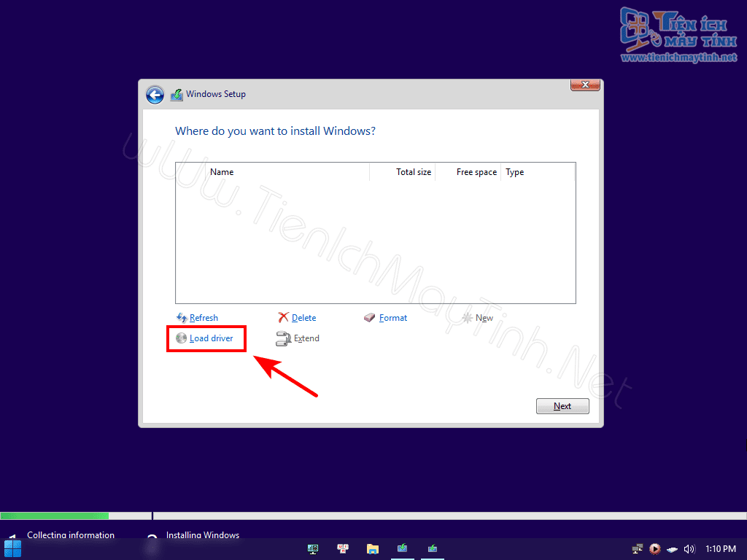Viewport: 747px width, 560px height.
Task: Open network tray icon
Action: pyautogui.click(x=638, y=549)
